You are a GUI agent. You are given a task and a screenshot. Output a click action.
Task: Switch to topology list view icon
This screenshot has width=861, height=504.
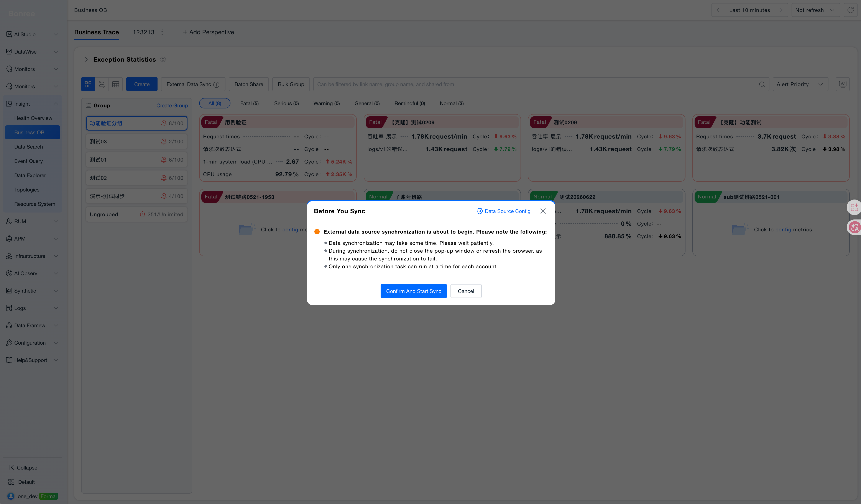pyautogui.click(x=102, y=84)
